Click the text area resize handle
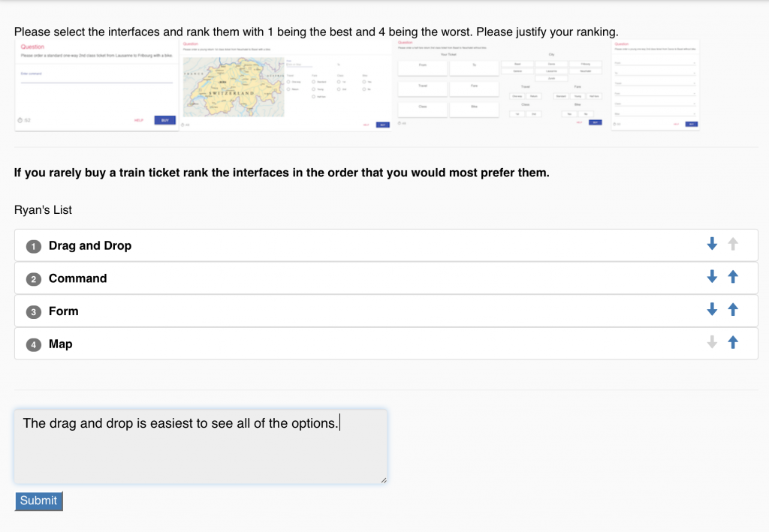Image resolution: width=769 pixels, height=532 pixels. point(384,480)
